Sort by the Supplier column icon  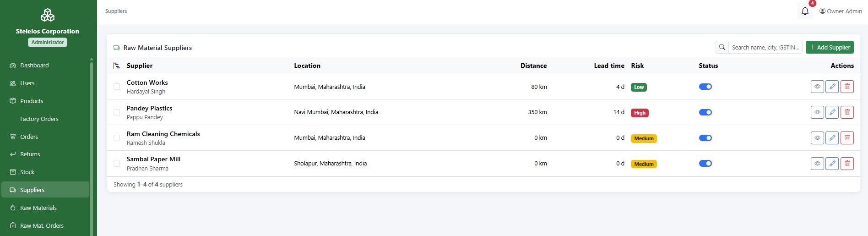[117, 66]
